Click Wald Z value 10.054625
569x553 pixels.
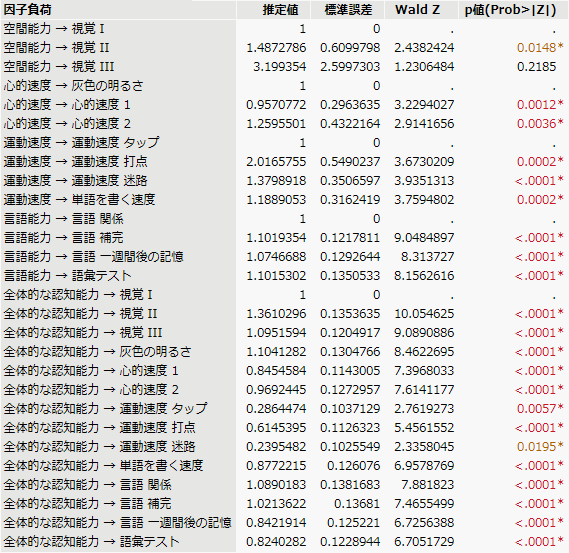424,314
